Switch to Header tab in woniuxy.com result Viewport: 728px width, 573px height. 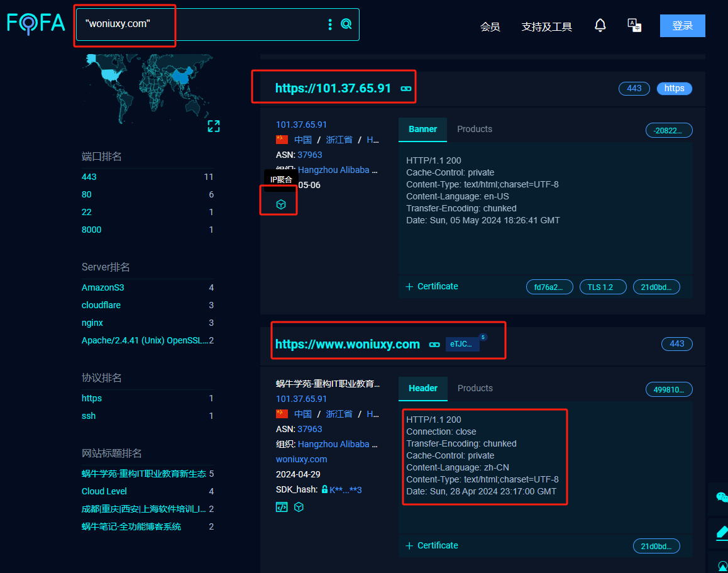point(423,388)
